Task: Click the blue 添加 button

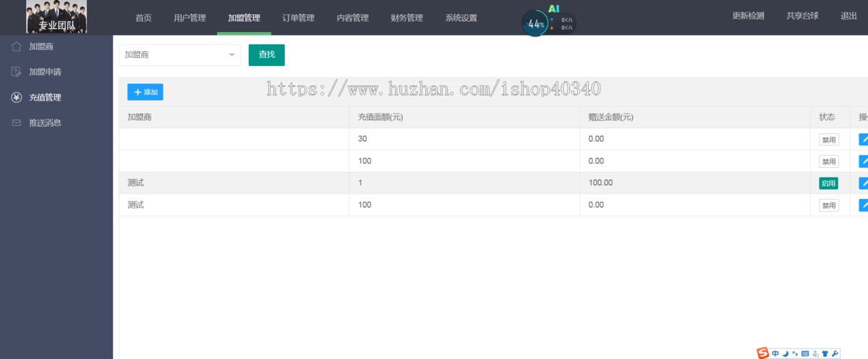Action: tap(145, 92)
